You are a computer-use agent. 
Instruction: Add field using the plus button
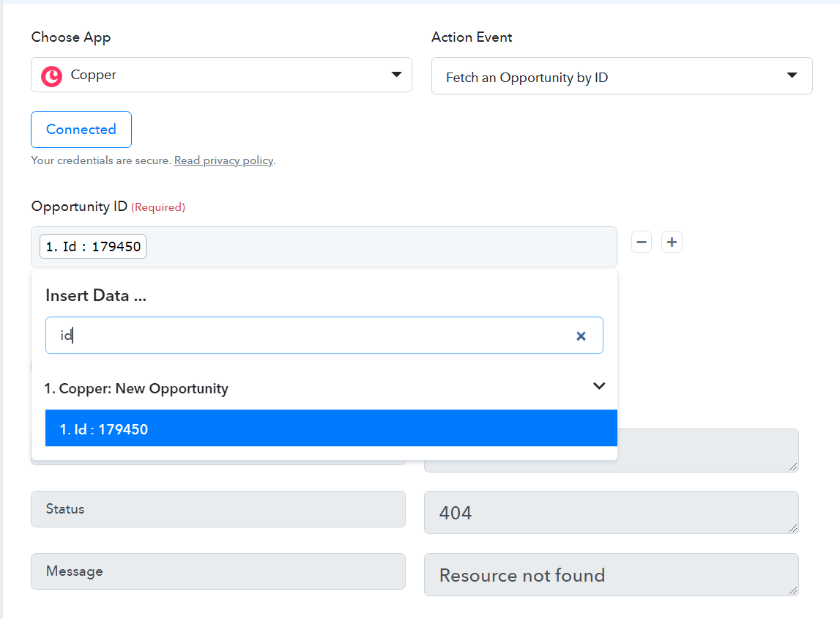point(672,242)
